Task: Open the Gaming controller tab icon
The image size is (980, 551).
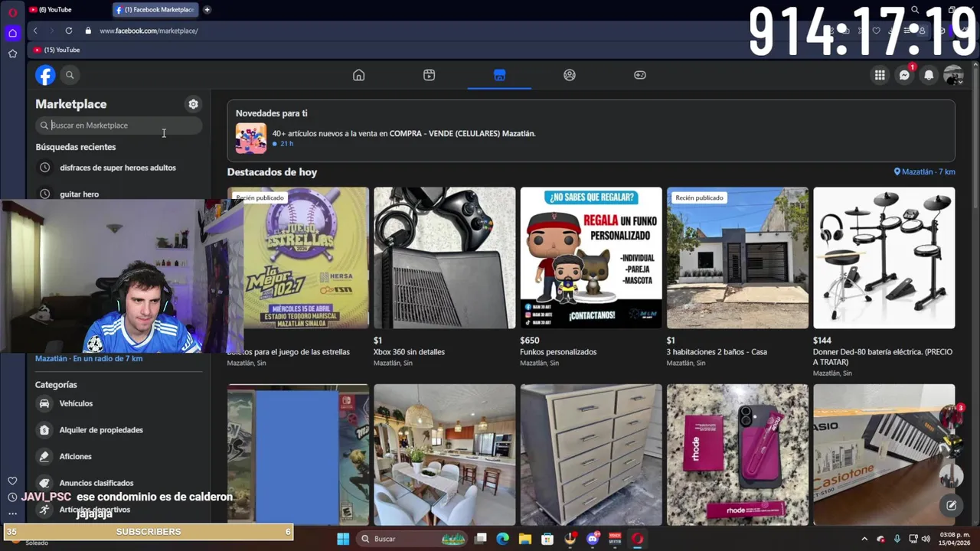Action: [x=640, y=75]
